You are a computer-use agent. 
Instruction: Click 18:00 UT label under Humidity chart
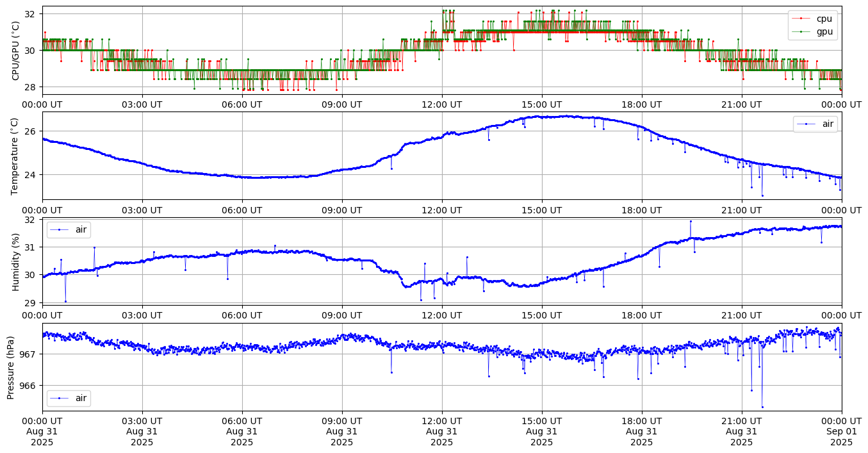[x=642, y=316]
